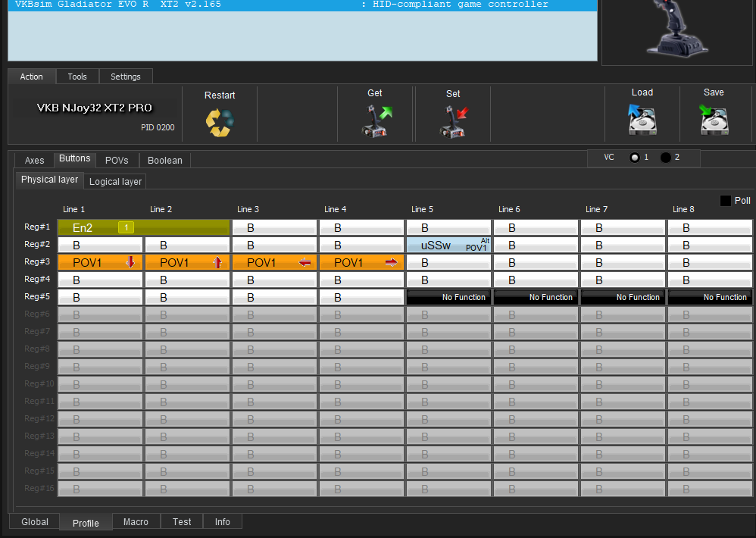Select POV1 left-arrow cell in Reg#3
Image resolution: width=756 pixels, height=538 pixels.
tap(275, 262)
